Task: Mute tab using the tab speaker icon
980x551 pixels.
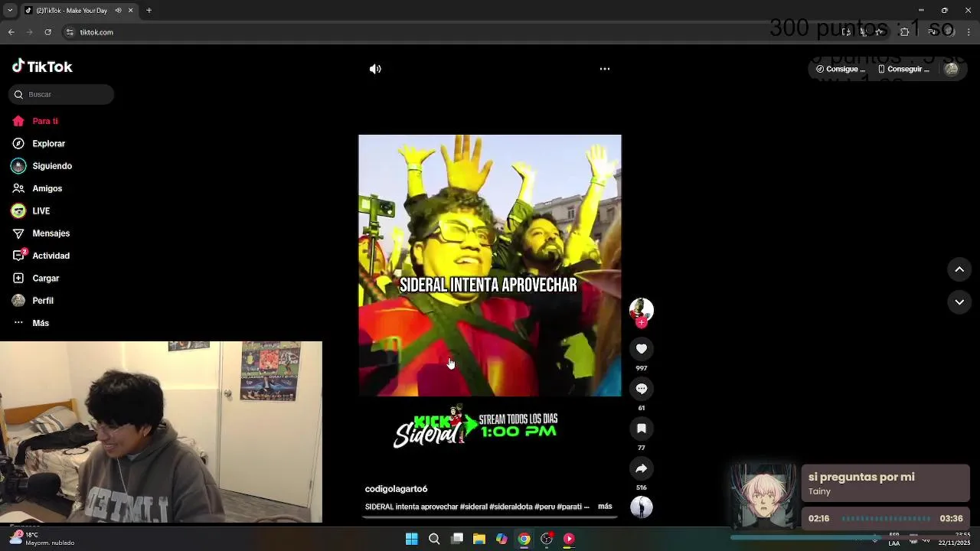Action: [119, 11]
